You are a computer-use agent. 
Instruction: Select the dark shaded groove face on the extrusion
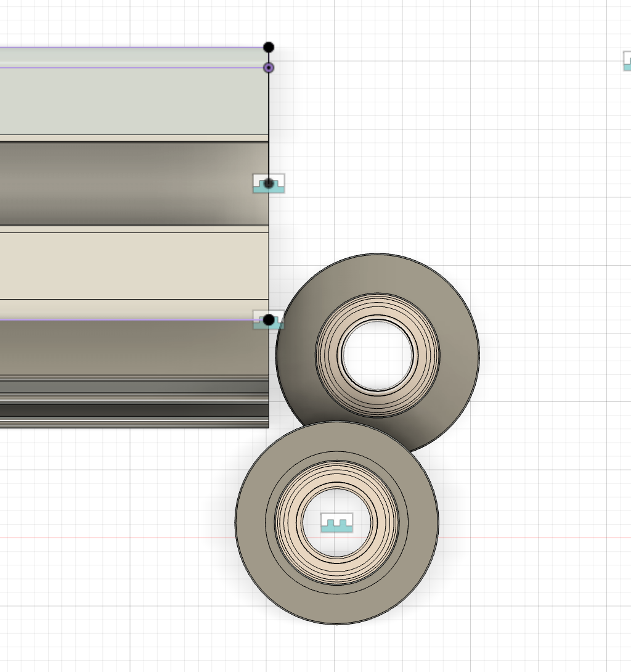[x=123, y=183]
